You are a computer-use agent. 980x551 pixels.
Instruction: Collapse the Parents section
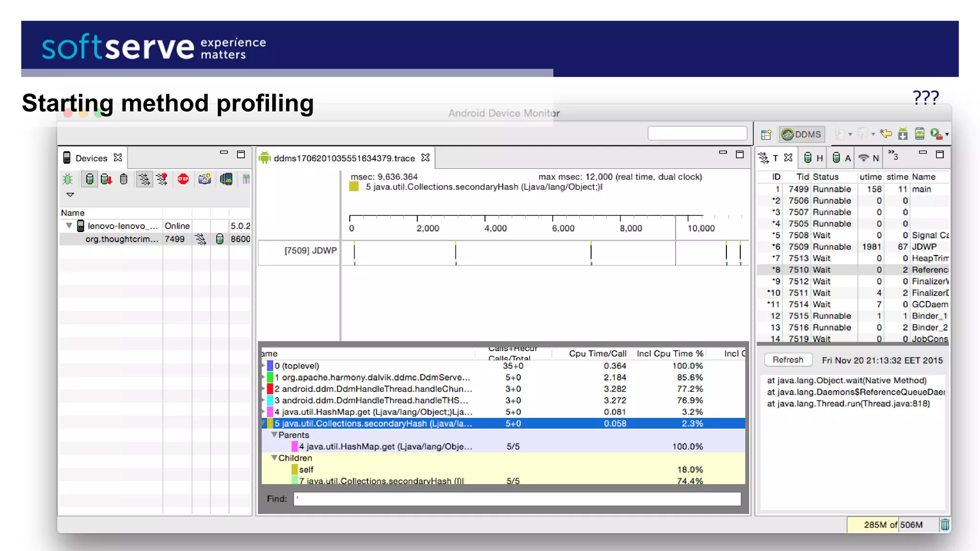pyautogui.click(x=274, y=435)
